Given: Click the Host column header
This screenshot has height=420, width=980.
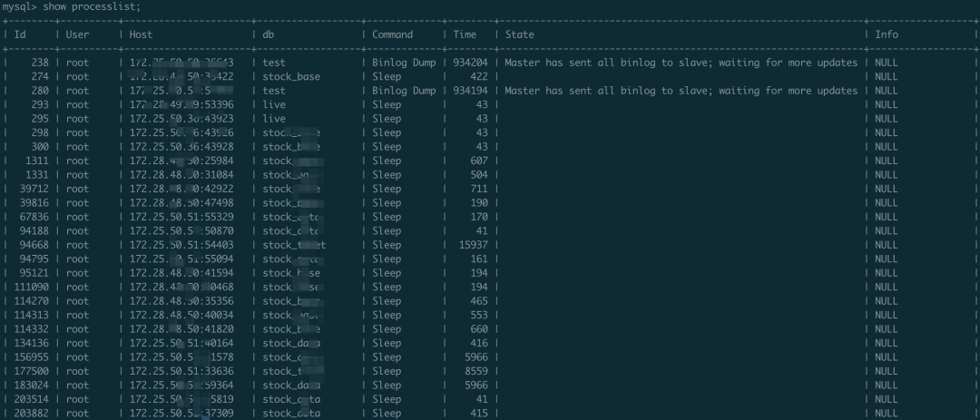Looking at the screenshot, I should coord(141,34).
